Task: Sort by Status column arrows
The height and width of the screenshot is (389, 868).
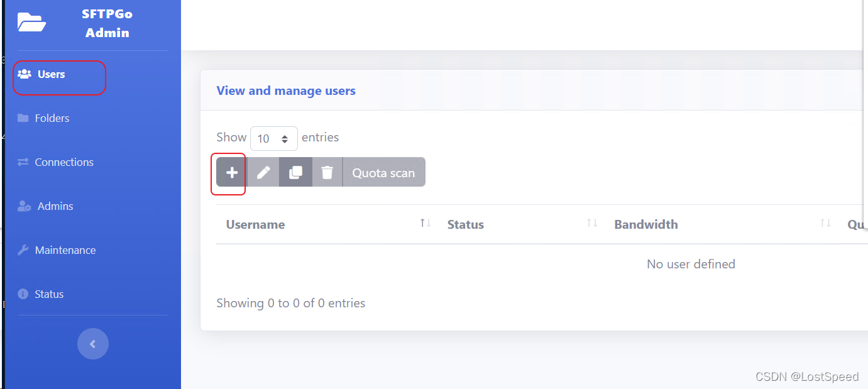Action: [x=592, y=224]
